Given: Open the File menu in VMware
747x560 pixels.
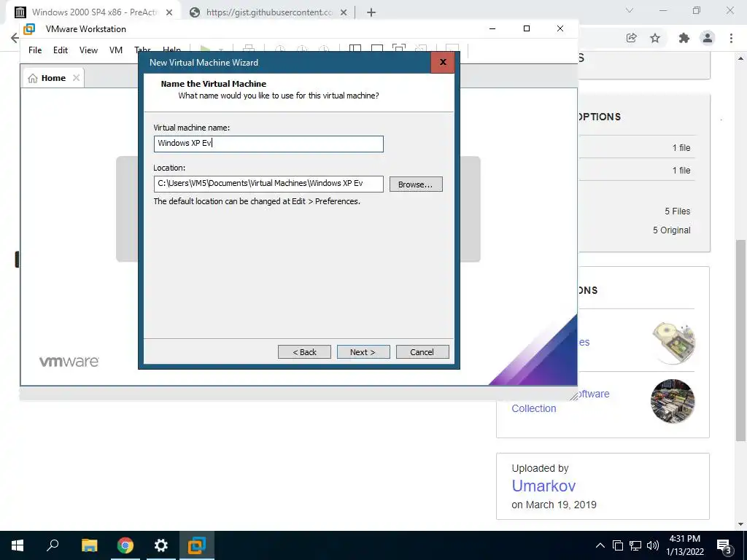Looking at the screenshot, I should tap(35, 50).
